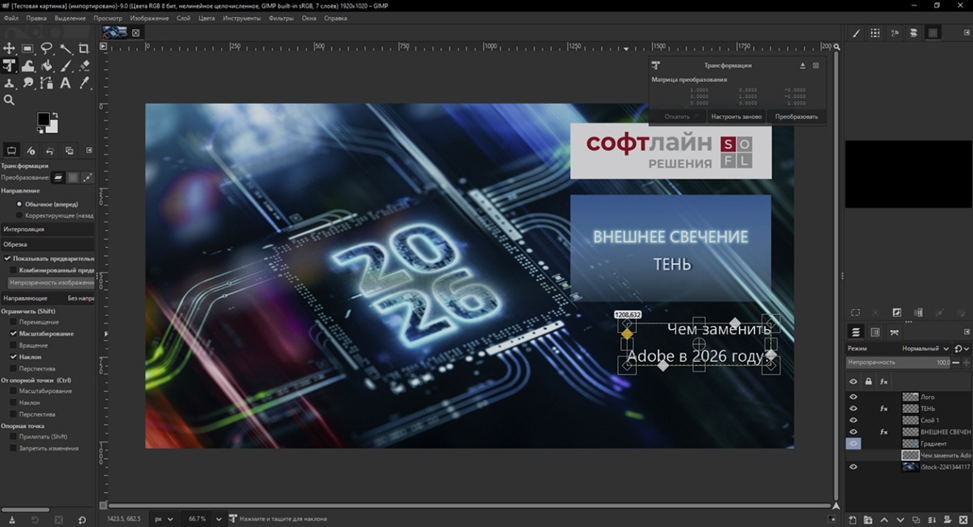The height and width of the screenshot is (527, 973).
Task: Save tool preset in tool options
Action: 11,520
